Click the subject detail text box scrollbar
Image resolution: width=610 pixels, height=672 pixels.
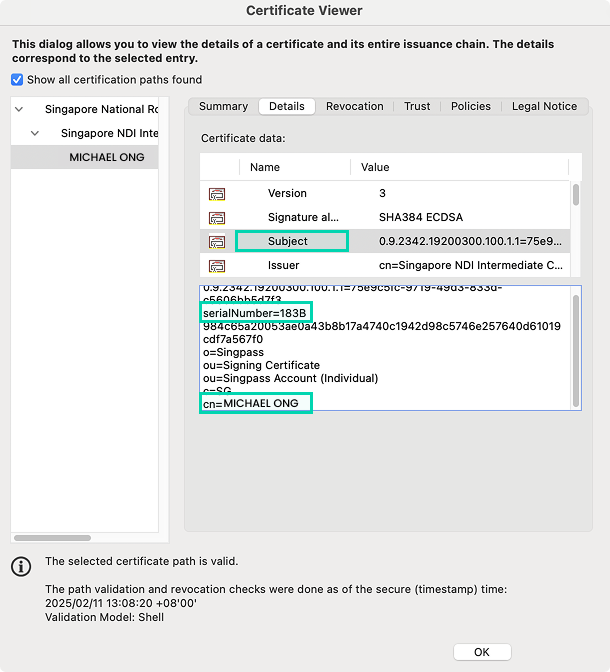(575, 340)
